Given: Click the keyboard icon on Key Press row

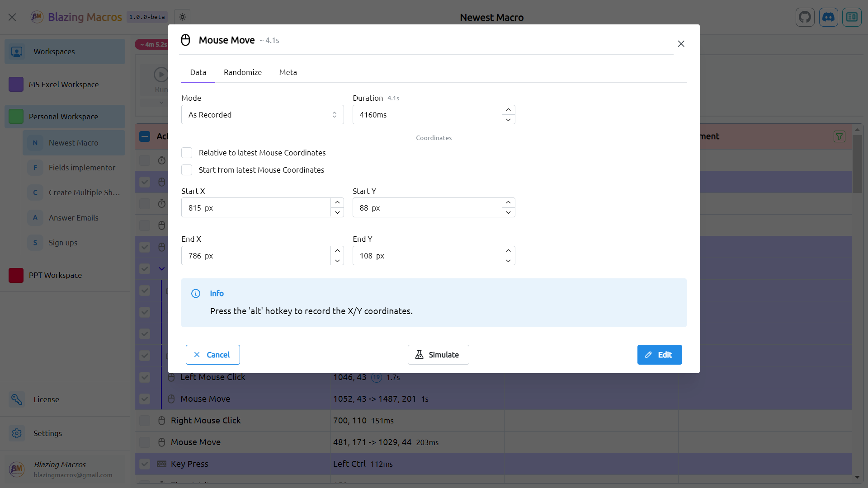Looking at the screenshot, I should tap(162, 464).
